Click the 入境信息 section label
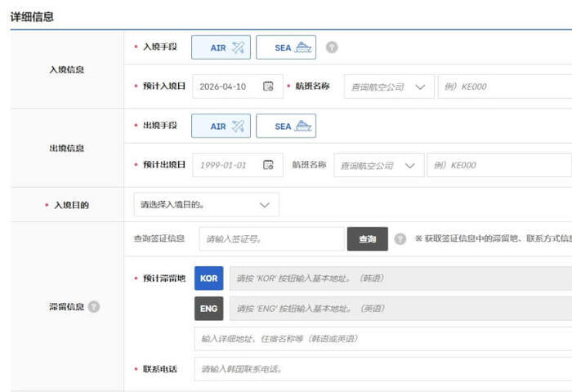The width and height of the screenshot is (572, 392). 67,69
